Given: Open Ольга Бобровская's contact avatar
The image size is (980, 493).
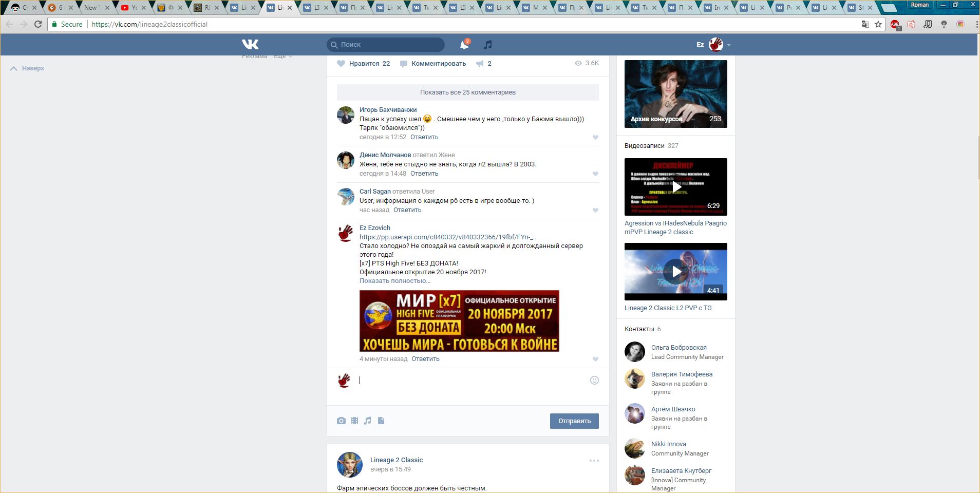Looking at the screenshot, I should [x=635, y=352].
